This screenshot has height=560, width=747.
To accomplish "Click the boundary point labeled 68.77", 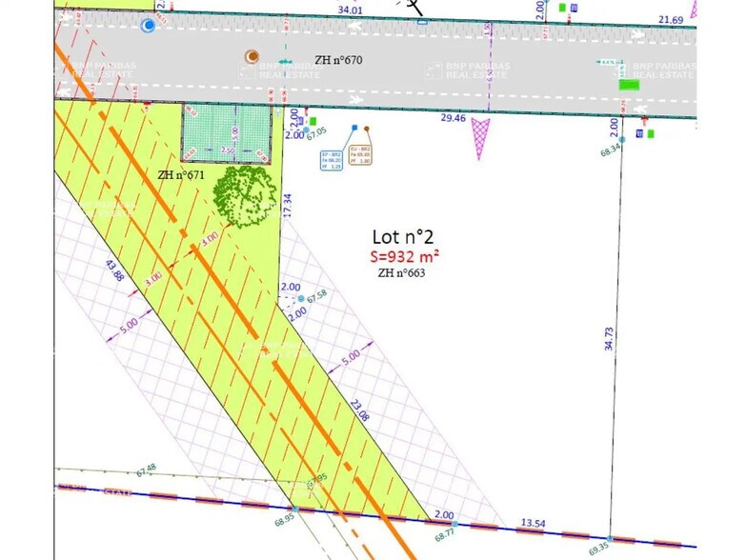I will (454, 524).
